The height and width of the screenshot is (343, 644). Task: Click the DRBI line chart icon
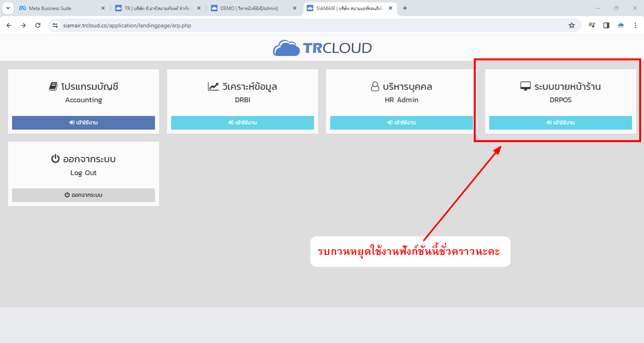tap(213, 86)
